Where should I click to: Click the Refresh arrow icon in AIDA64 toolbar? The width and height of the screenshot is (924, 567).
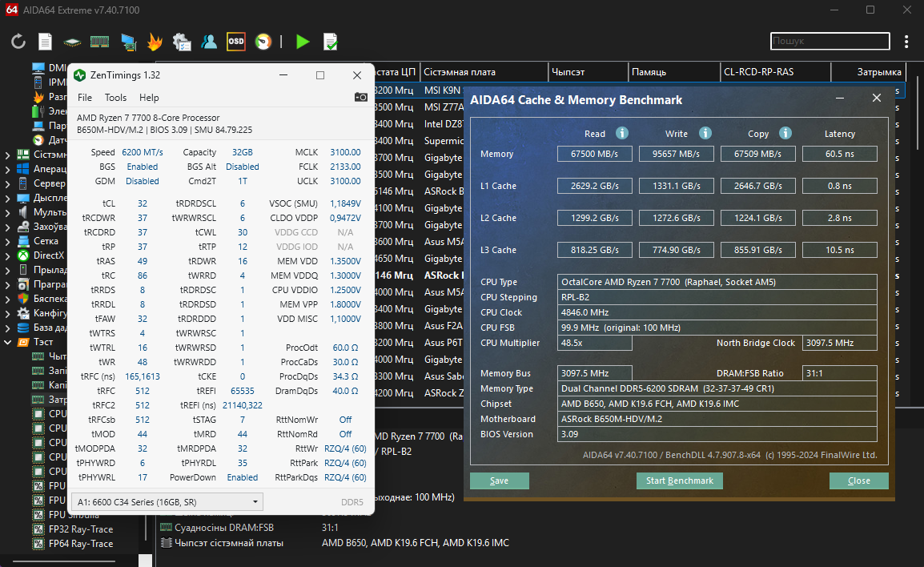(x=18, y=42)
